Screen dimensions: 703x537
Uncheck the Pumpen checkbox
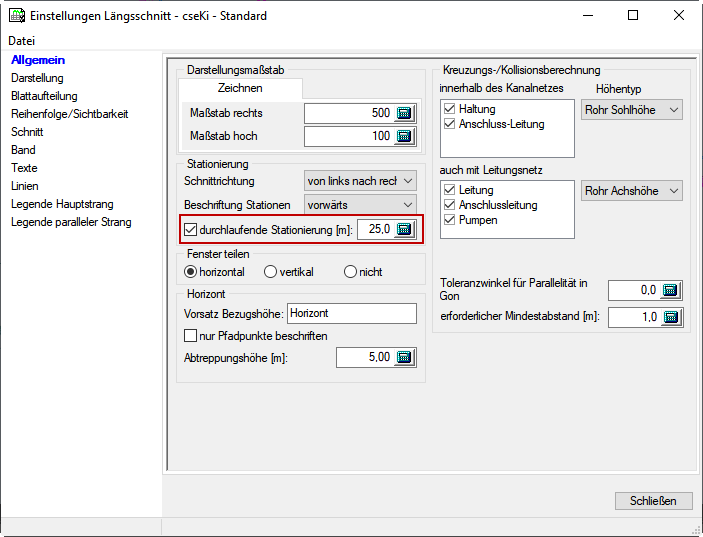tap(449, 220)
